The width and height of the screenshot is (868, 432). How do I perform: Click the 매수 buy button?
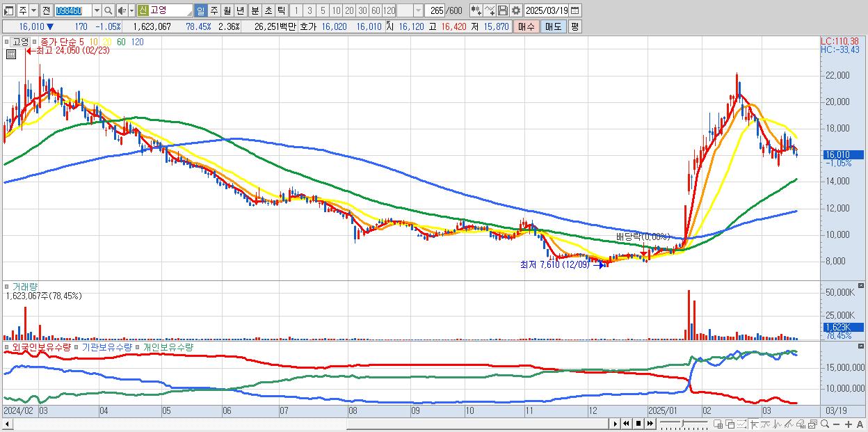tap(526, 26)
